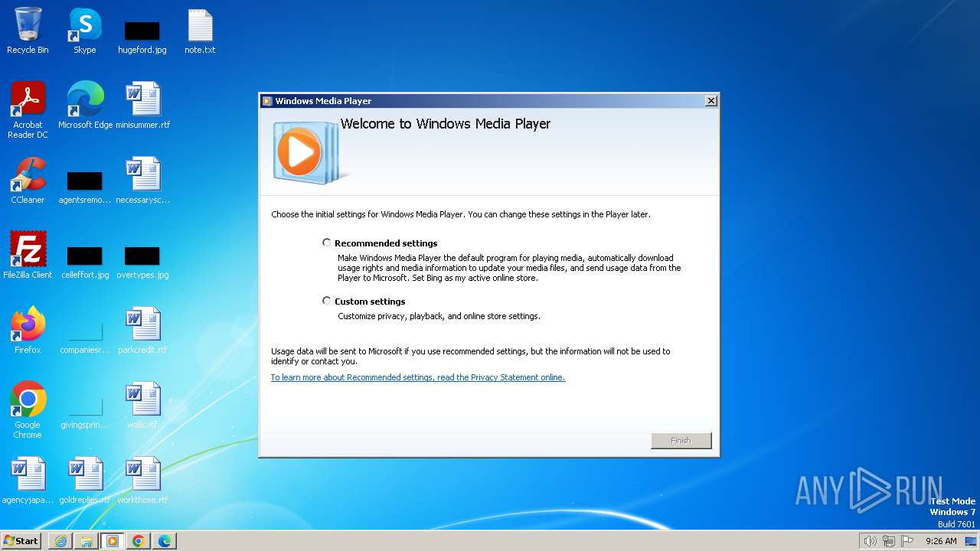Select the goldreplies.rtf document icon
The width and height of the screenshot is (980, 551).
85,480
